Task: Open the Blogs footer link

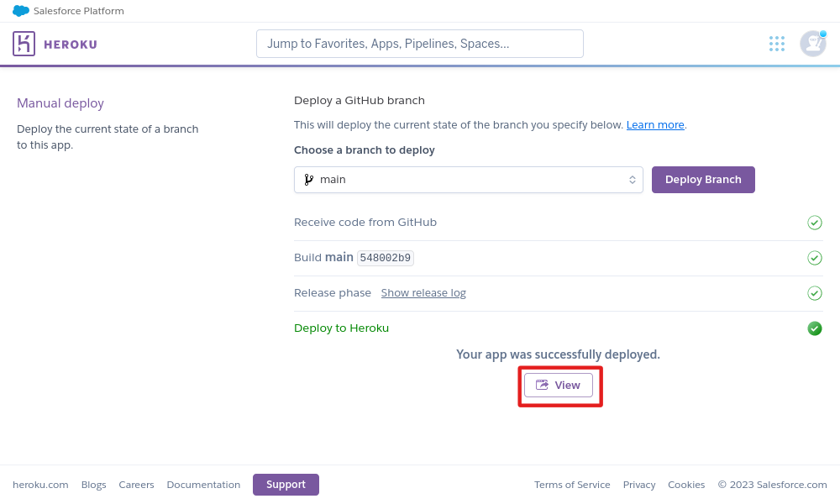Action: [x=94, y=485]
